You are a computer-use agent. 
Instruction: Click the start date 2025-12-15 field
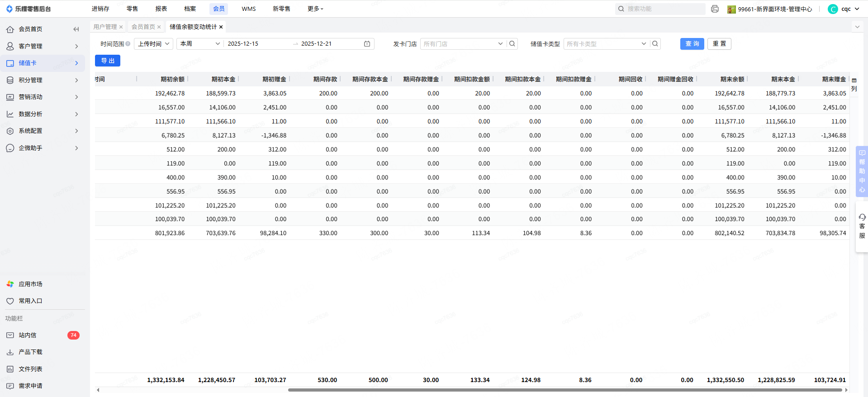tap(243, 44)
